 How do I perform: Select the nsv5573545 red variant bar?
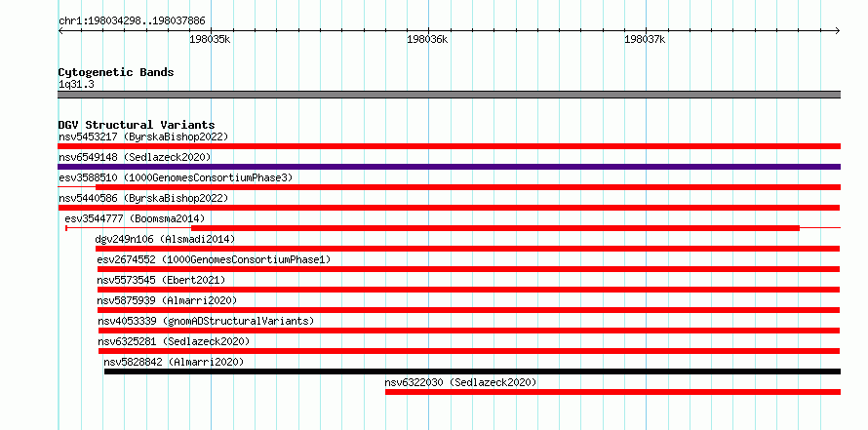469,290
